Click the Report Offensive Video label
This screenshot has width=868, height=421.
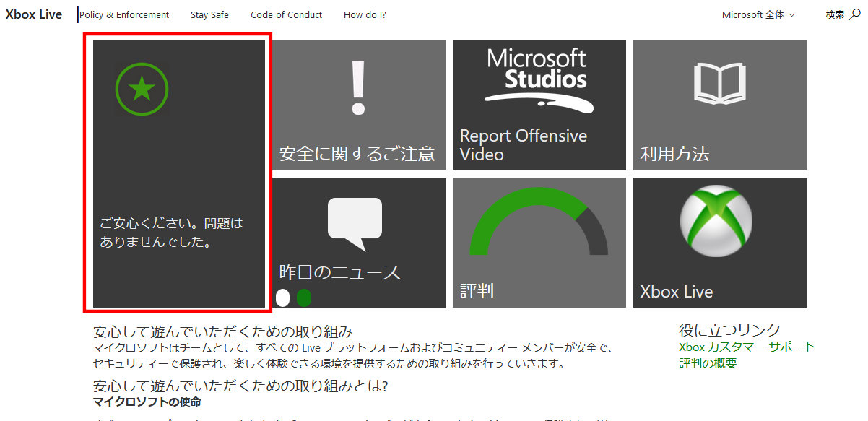coord(524,145)
